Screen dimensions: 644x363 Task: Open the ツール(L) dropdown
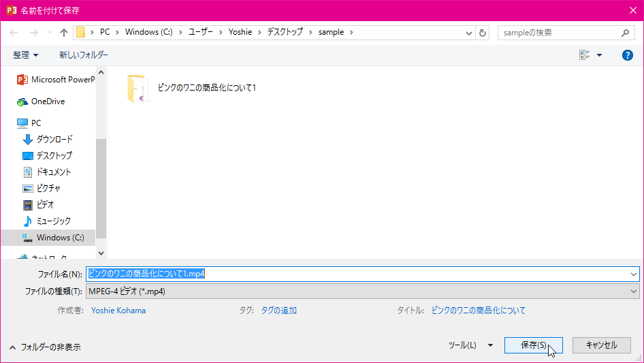[x=470, y=345]
